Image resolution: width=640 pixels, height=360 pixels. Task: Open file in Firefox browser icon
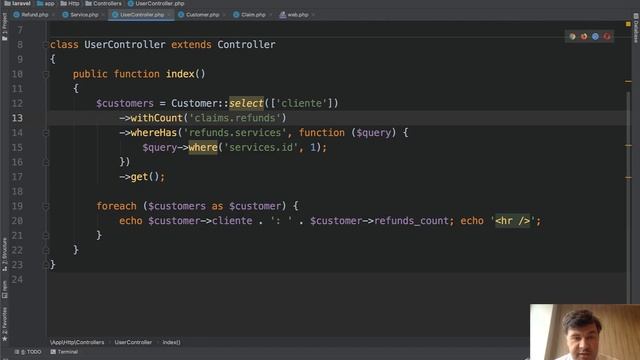click(584, 36)
